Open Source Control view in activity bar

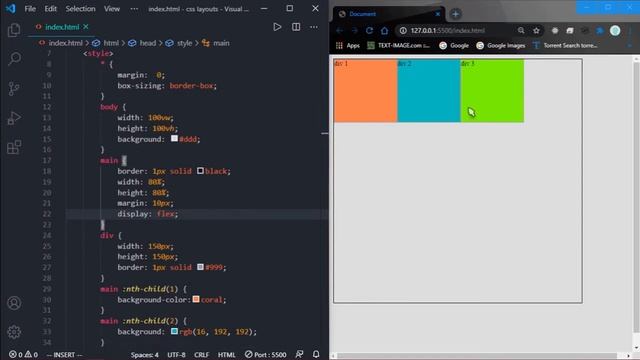(x=14, y=89)
